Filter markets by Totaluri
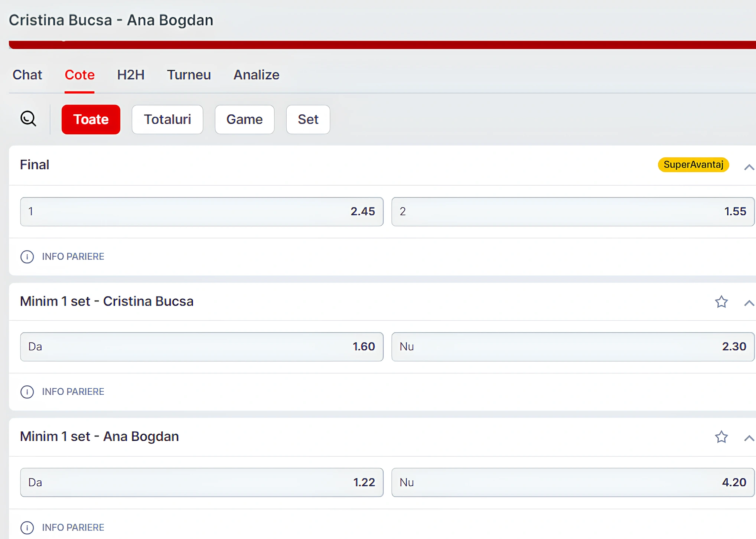756x539 pixels. click(167, 120)
